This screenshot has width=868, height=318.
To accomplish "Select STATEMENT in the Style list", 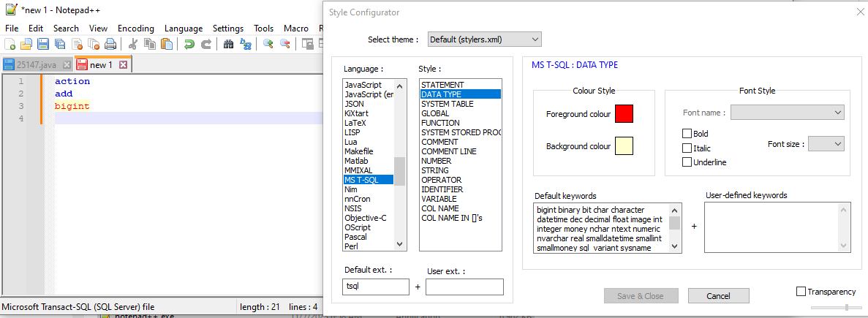I will 460,85.
